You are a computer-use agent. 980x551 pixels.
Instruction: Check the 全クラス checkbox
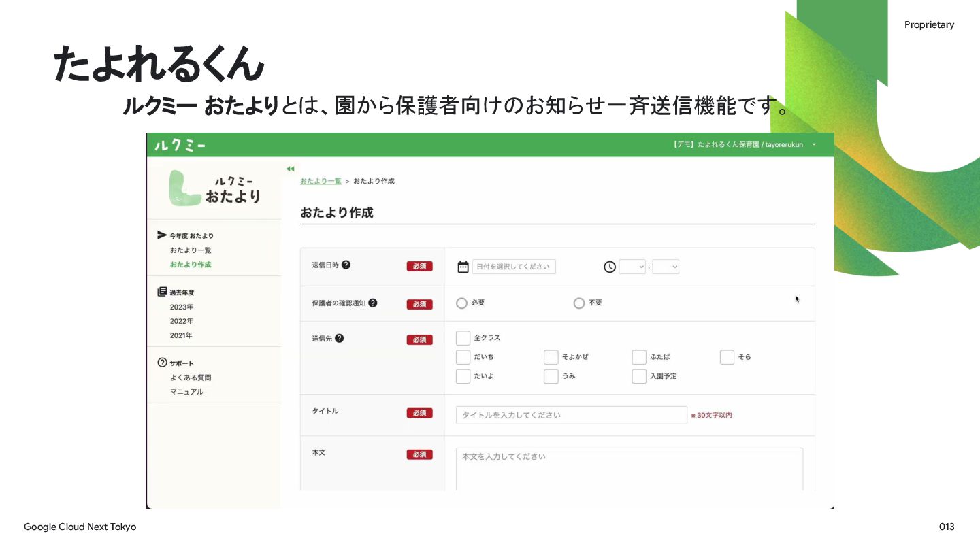(463, 338)
